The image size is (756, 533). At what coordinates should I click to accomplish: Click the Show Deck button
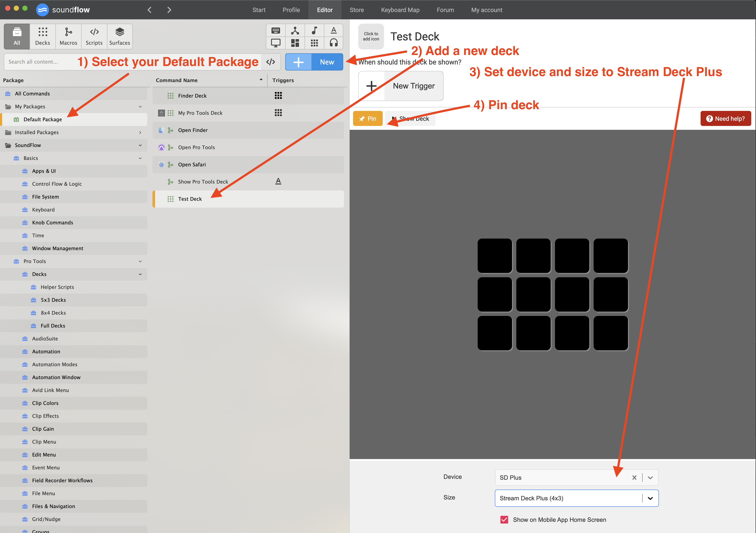coord(410,118)
